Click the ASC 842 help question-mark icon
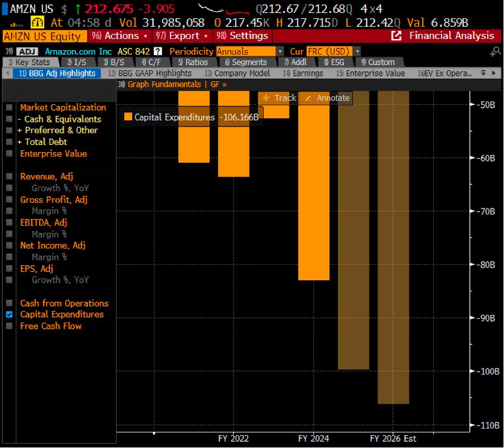504x448 pixels. tap(158, 51)
